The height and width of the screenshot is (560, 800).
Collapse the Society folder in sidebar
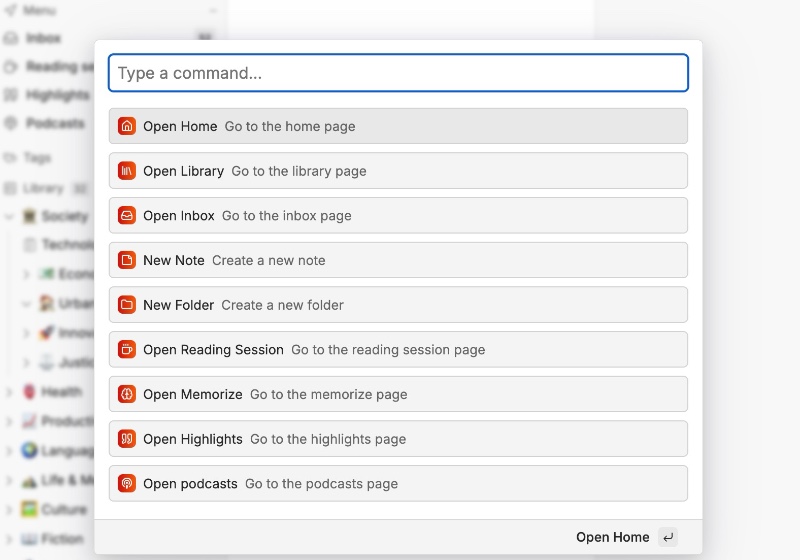(9, 216)
